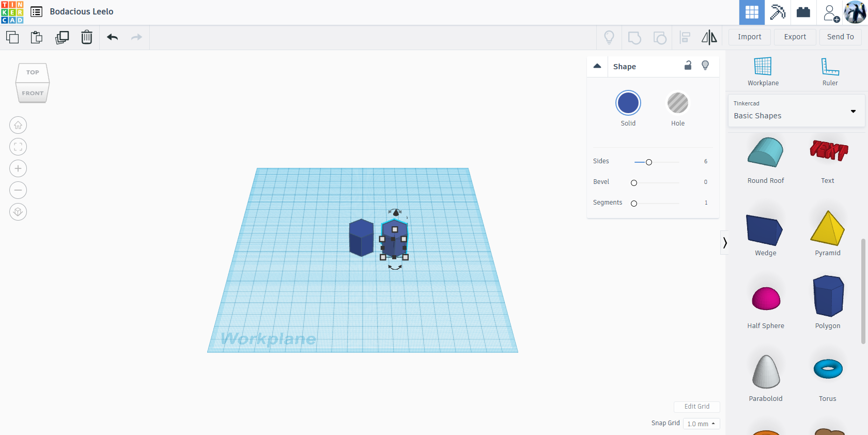Viewport: 868px width, 435px height.
Task: Collapse the shapes sidebar with chevron
Action: [x=725, y=243]
